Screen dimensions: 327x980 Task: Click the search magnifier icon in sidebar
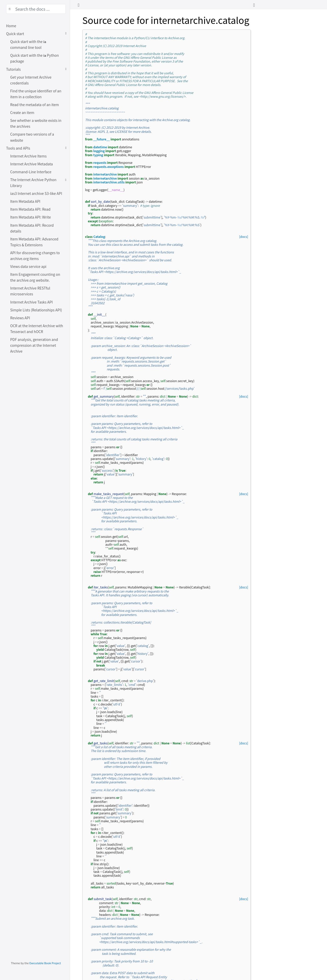(10, 9)
